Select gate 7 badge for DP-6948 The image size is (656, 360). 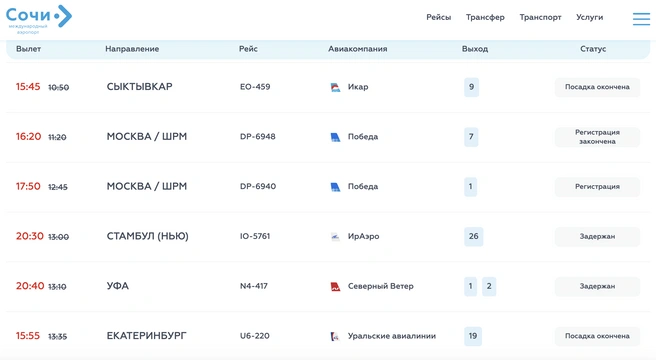[471, 137]
